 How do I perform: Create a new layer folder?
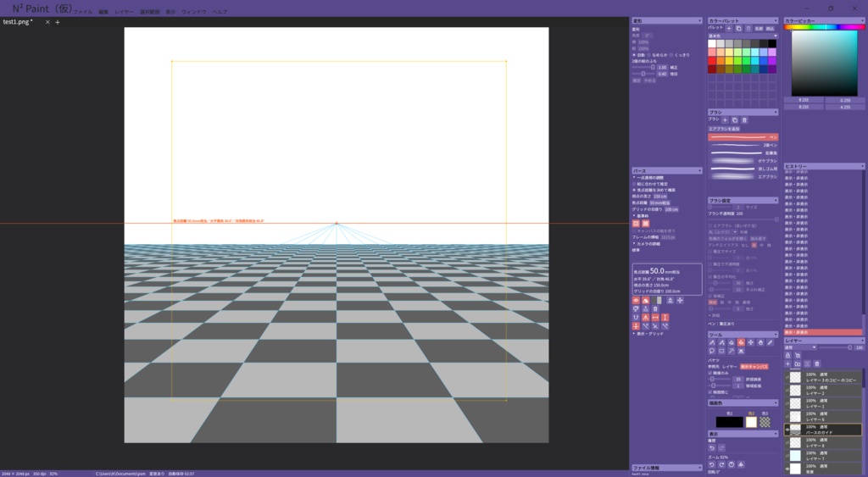point(798,364)
